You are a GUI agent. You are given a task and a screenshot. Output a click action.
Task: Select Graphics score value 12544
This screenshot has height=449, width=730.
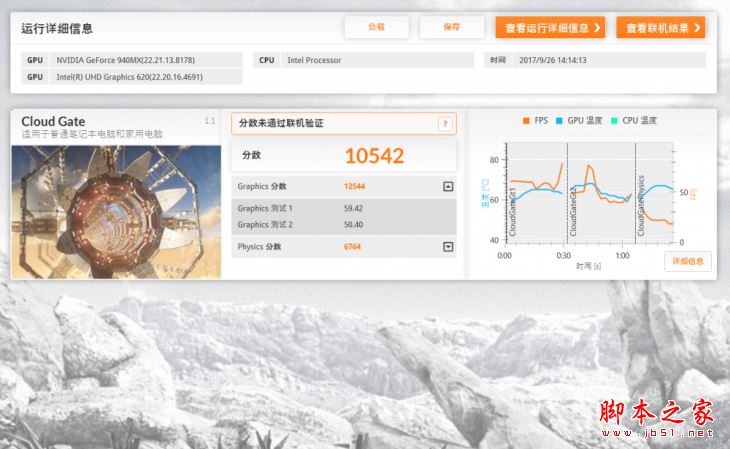coord(354,186)
